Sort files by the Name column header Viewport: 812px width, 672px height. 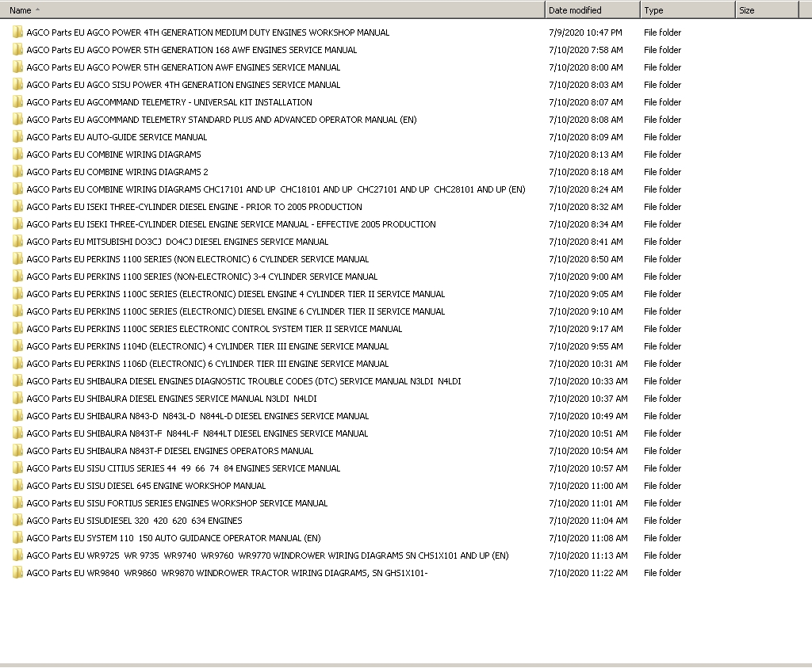[273, 10]
